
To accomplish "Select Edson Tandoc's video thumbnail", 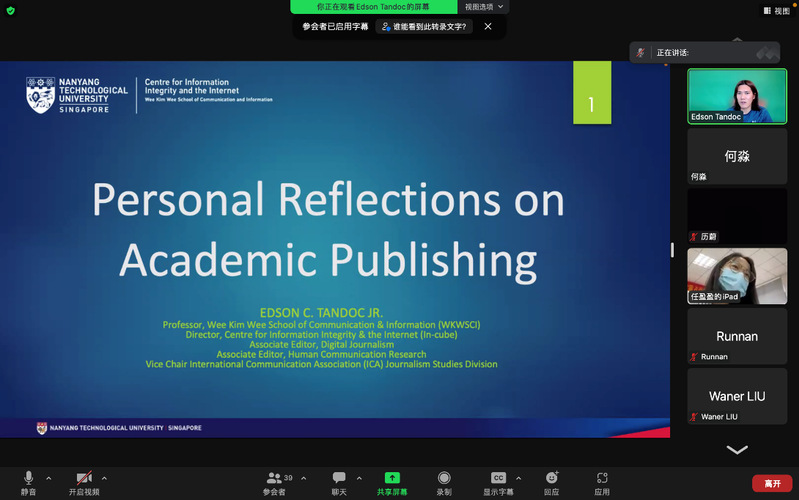I will [736, 96].
